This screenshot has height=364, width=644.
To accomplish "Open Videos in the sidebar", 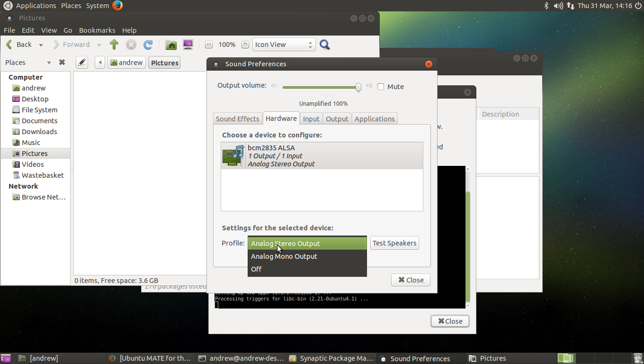I will [x=36, y=164].
